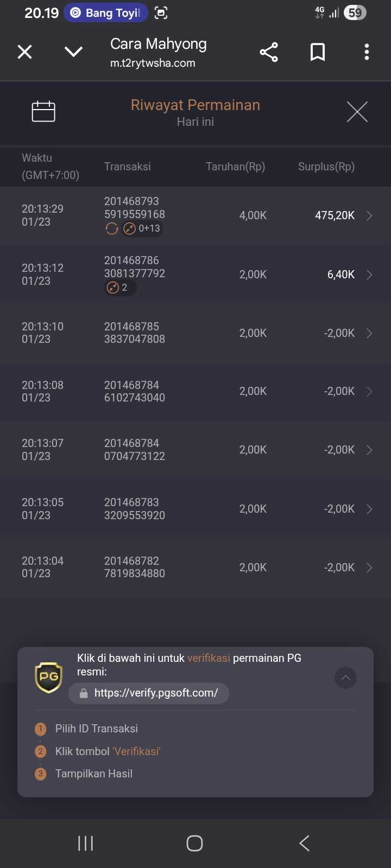Open the recent apps navigation button

click(86, 843)
